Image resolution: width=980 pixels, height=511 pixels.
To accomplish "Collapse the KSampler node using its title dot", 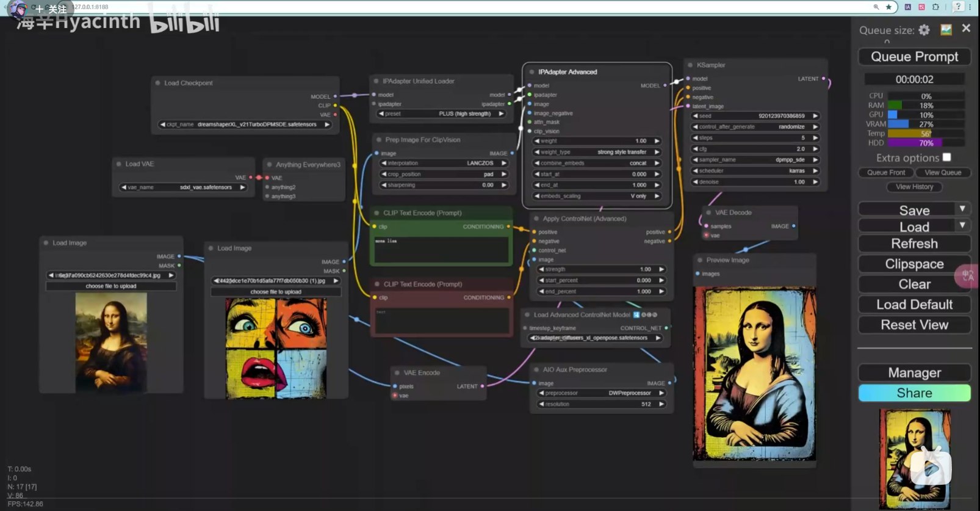I will 690,65.
